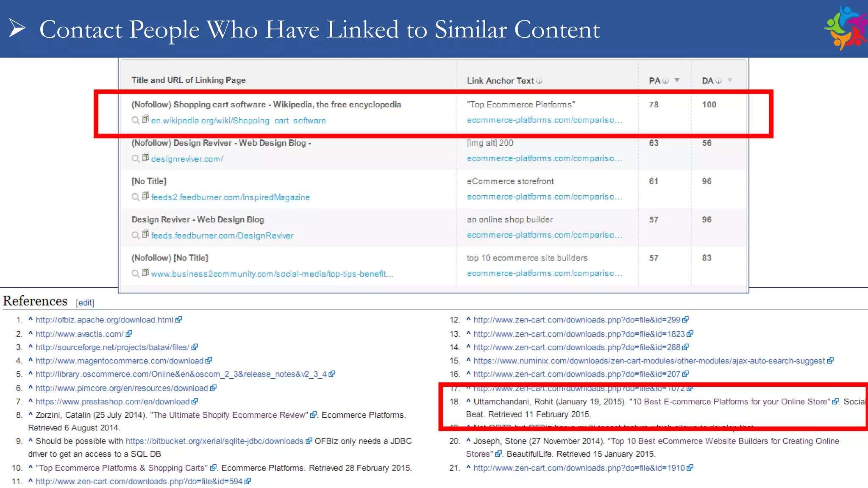Open zen-cart download link with id=299
The height and width of the screenshot is (488, 868).
click(x=577, y=320)
